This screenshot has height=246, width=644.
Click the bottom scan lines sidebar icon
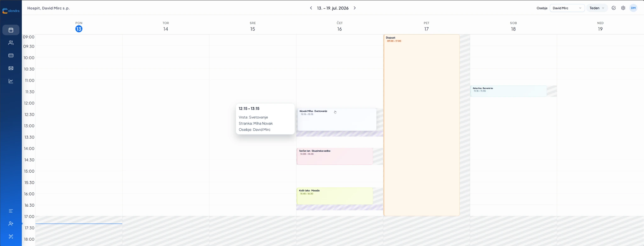click(x=11, y=237)
